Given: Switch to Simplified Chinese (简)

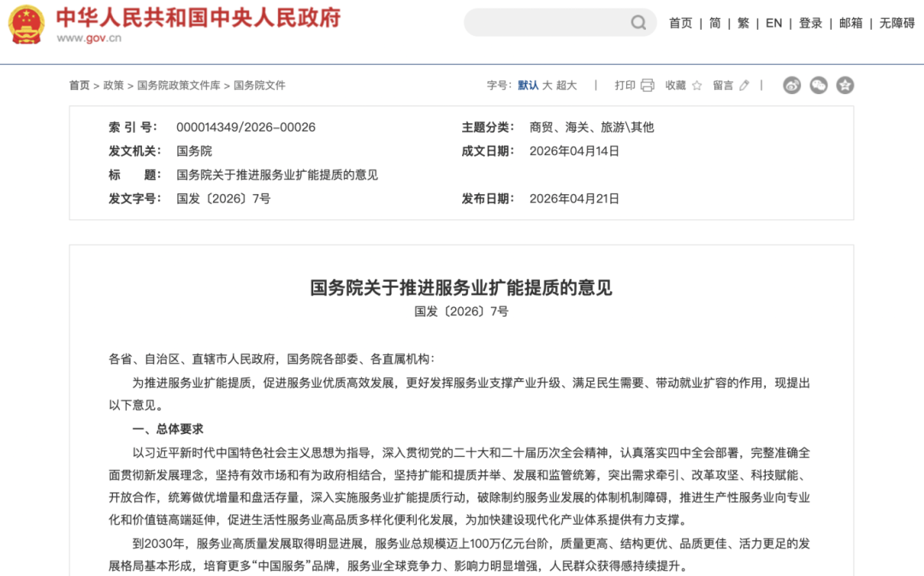Looking at the screenshot, I should [x=715, y=23].
